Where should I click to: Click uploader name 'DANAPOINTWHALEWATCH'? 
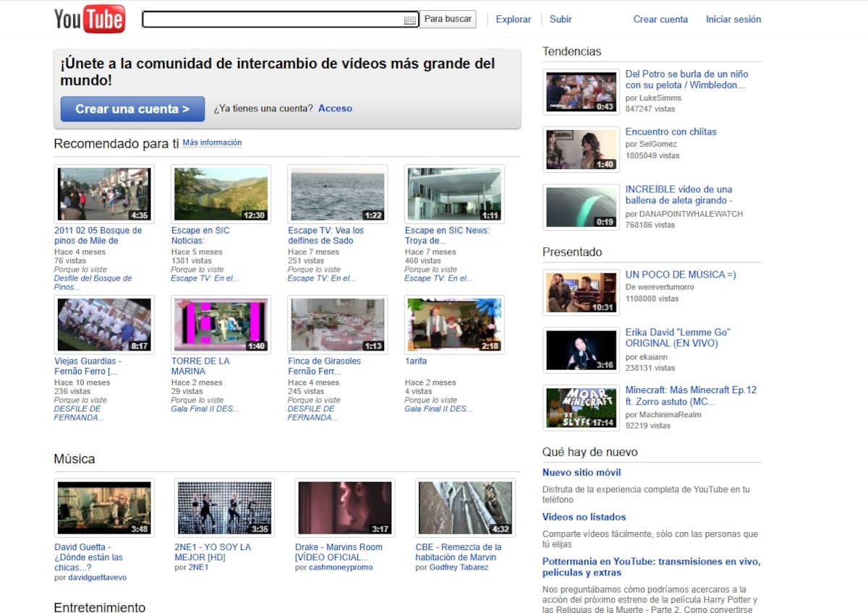coord(690,214)
